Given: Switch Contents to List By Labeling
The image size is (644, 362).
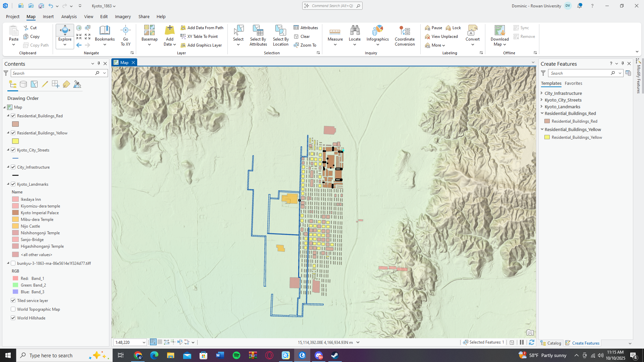Looking at the screenshot, I should pos(66,84).
